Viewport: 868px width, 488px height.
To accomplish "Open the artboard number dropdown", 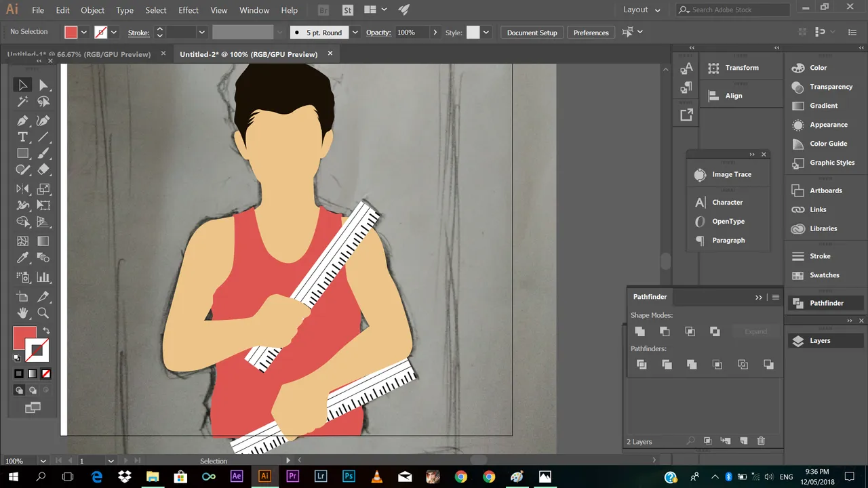I will tap(111, 461).
